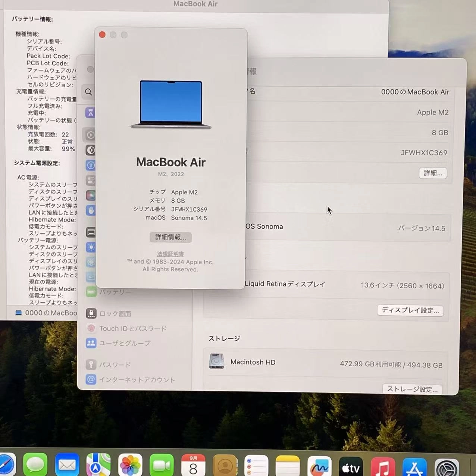Click the Macintosh HD drive icon
Image resolution: width=476 pixels, height=476 pixels.
click(216, 361)
